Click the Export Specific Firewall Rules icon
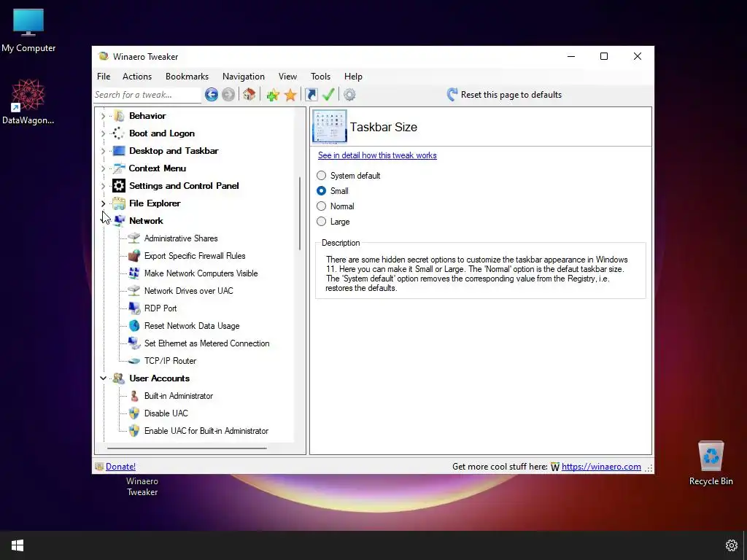Image resolution: width=747 pixels, height=560 pixels. [x=134, y=256]
